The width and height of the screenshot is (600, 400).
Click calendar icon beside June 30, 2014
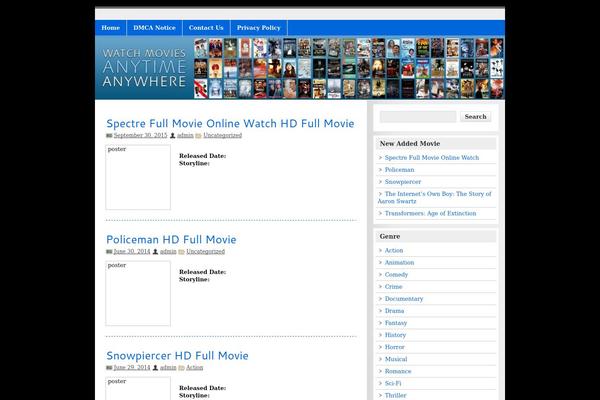click(109, 251)
